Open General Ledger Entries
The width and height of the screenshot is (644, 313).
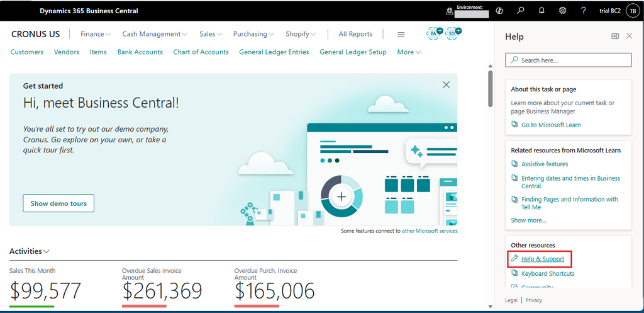pos(274,52)
